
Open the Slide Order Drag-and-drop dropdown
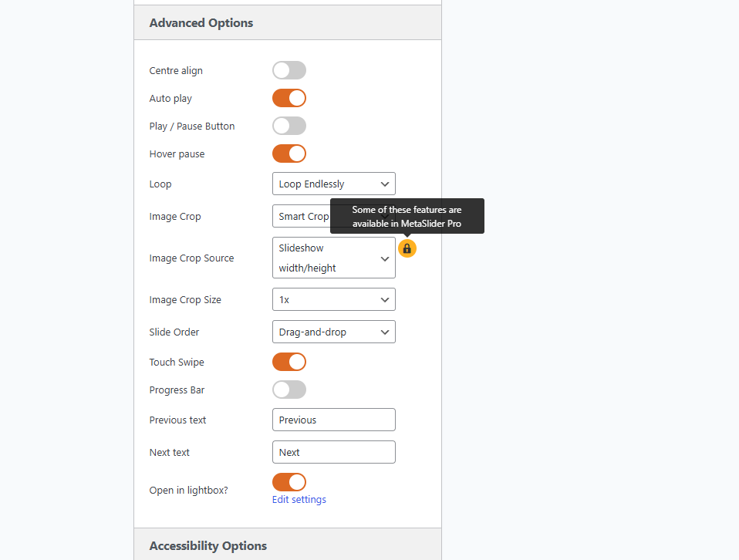(333, 332)
